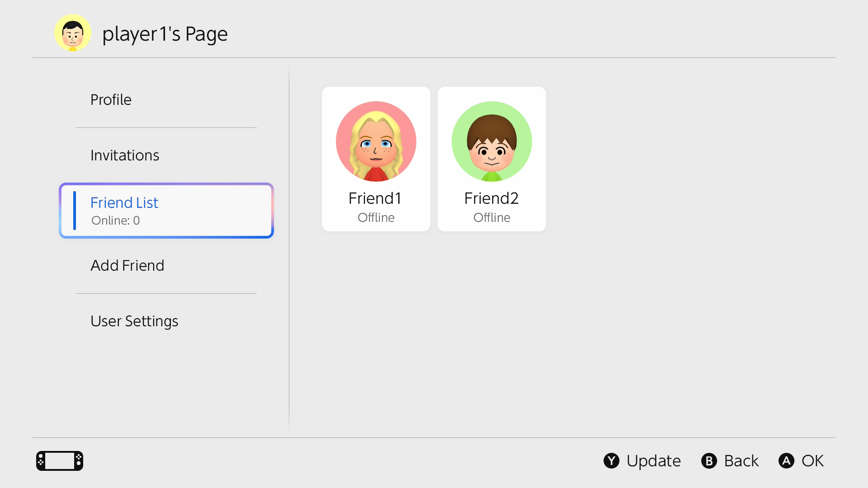Screen dimensions: 868x488
Task: Click player1's avatar icon in the header
Action: [x=73, y=33]
